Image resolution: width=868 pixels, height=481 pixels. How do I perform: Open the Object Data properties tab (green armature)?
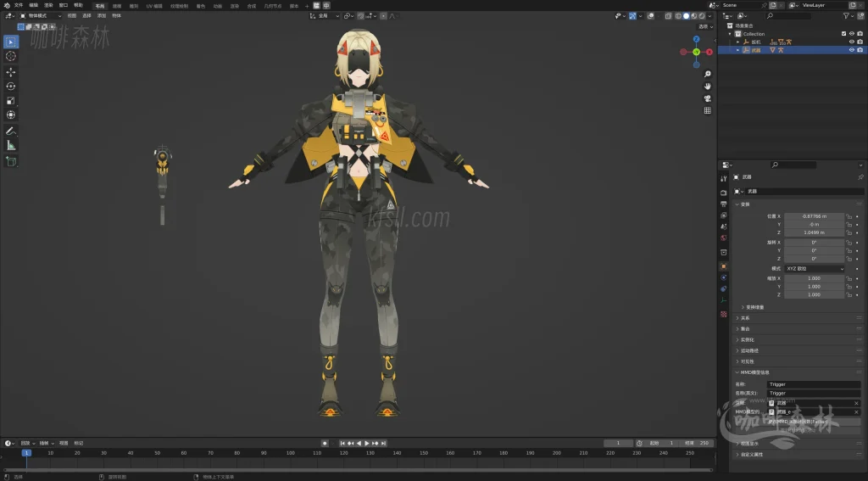(x=724, y=300)
